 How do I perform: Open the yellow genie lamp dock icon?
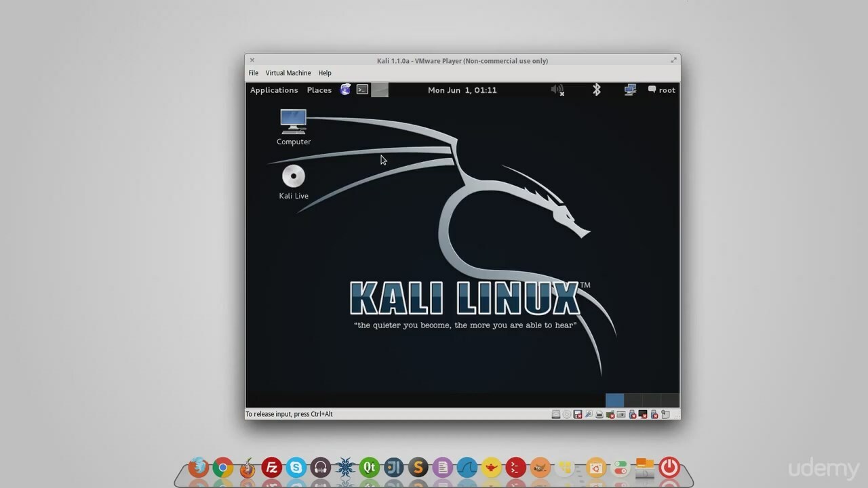492,467
